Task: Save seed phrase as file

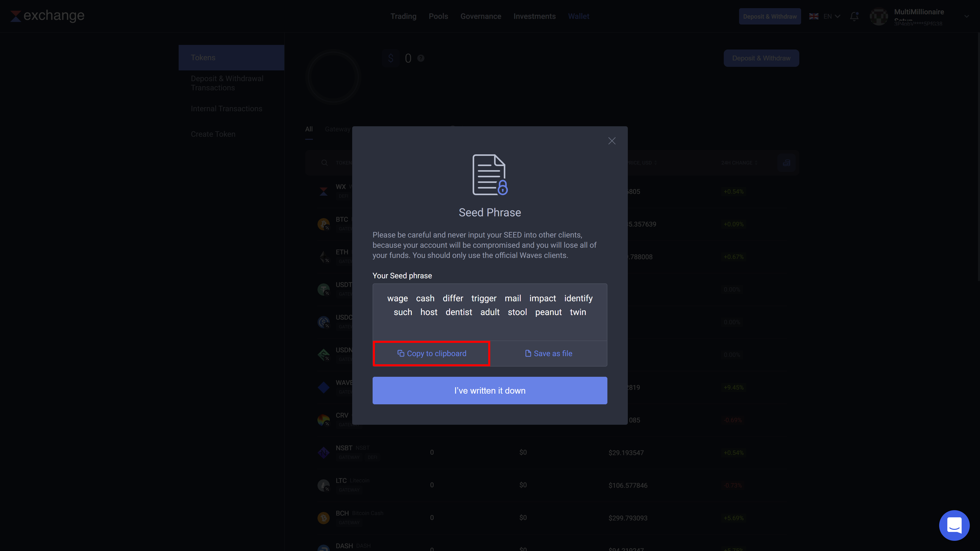Action: 549,354
